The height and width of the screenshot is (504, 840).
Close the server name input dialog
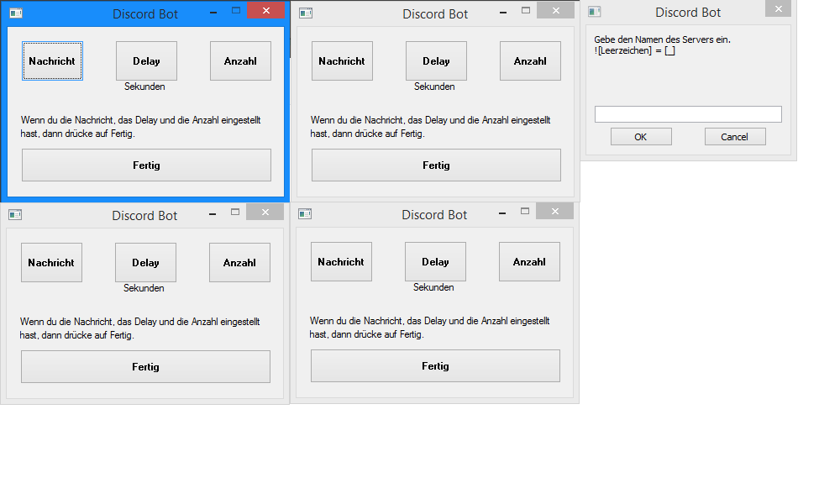pos(779,8)
